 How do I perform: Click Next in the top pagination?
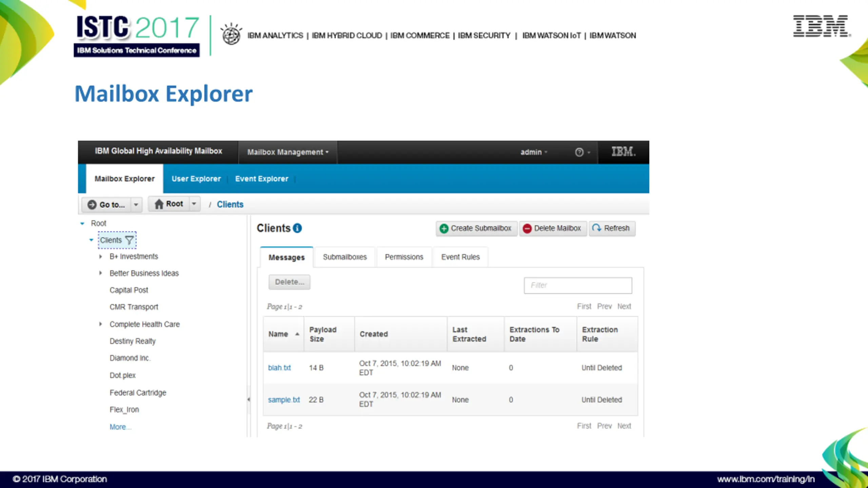[x=624, y=306]
